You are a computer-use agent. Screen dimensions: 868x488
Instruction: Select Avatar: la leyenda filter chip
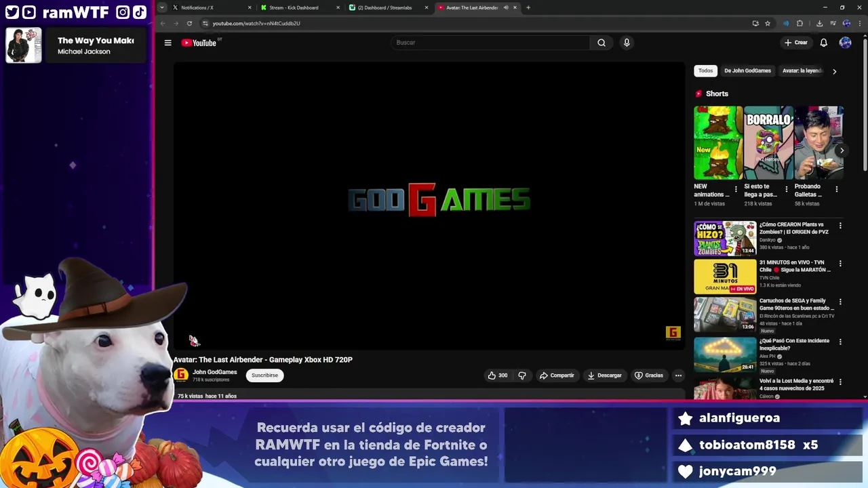pos(802,70)
